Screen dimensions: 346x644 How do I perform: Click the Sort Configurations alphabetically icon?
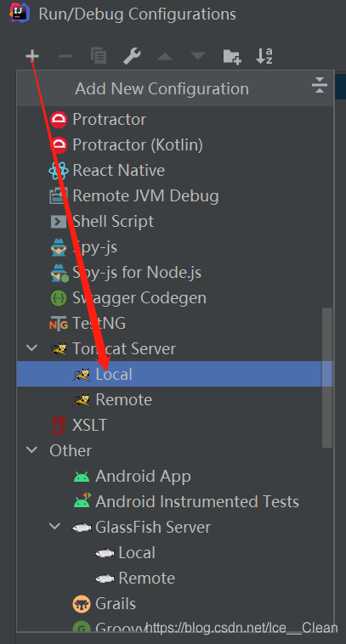(264, 56)
